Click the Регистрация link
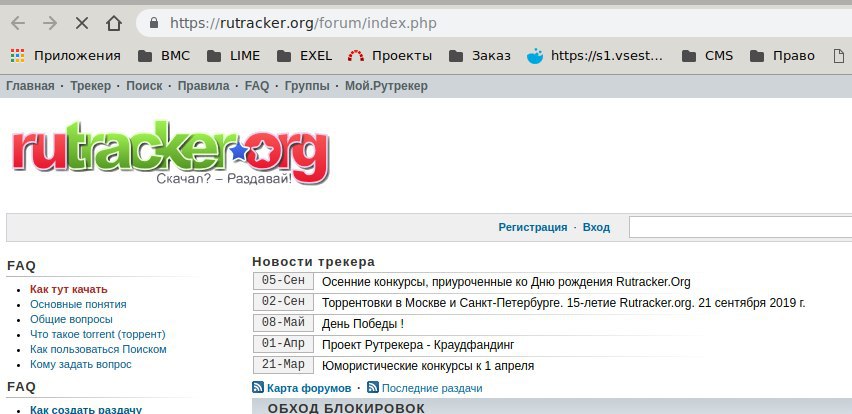The image size is (852, 414). 532,227
